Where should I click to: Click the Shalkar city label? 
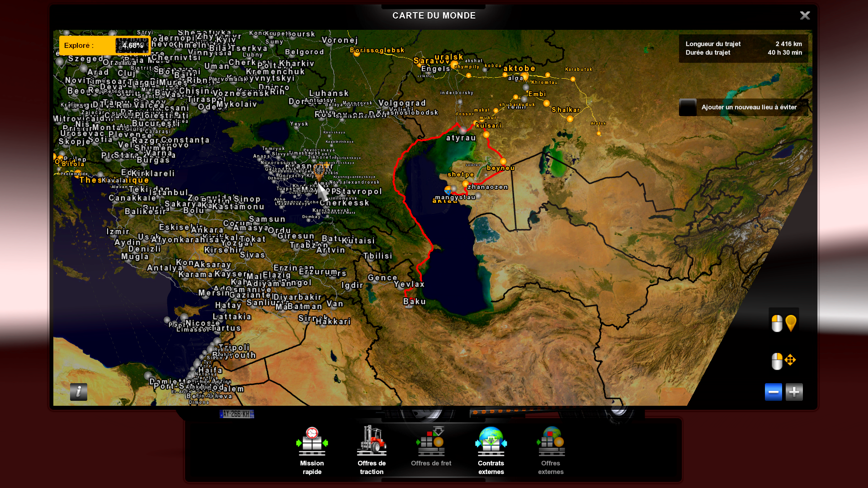tap(566, 110)
